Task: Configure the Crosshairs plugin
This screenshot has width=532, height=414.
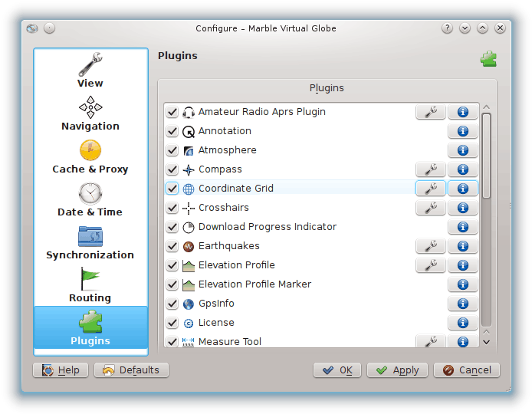Action: click(431, 208)
